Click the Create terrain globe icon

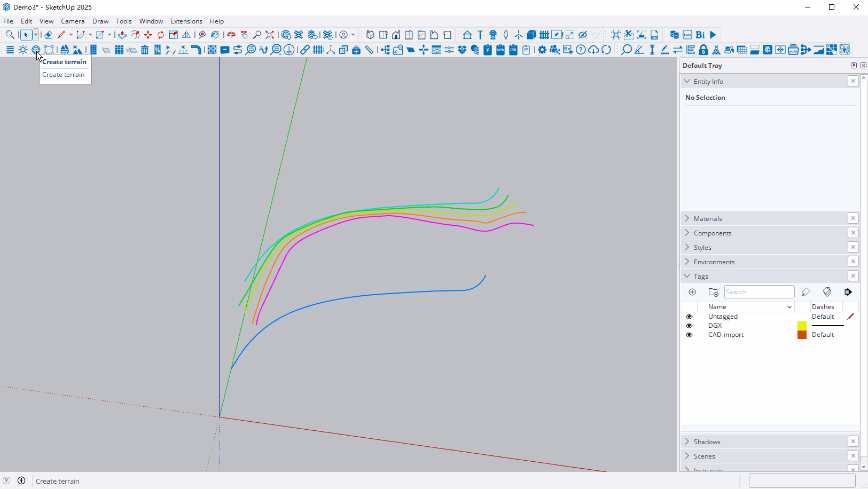(x=36, y=50)
